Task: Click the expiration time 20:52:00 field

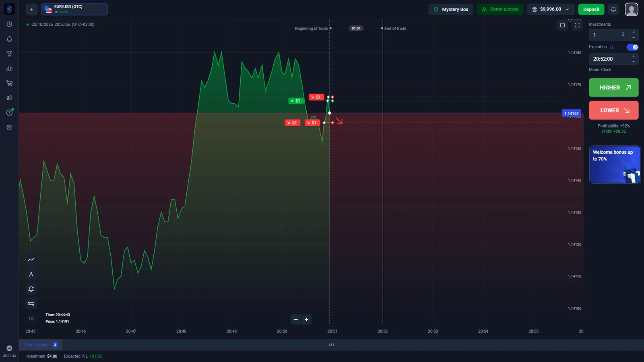Action: click(609, 59)
